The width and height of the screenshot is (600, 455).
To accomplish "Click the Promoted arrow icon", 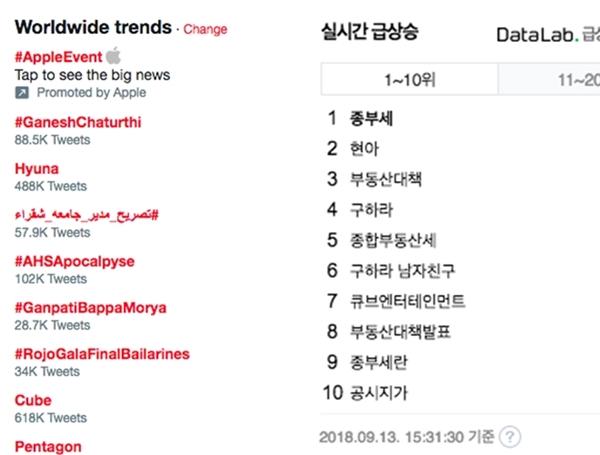I will tap(22, 93).
